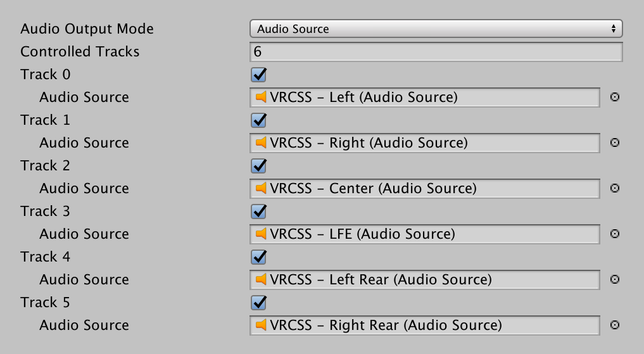The height and width of the screenshot is (354, 644).
Task: Open object picker for VRCSS – Right source
Action: click(x=614, y=143)
